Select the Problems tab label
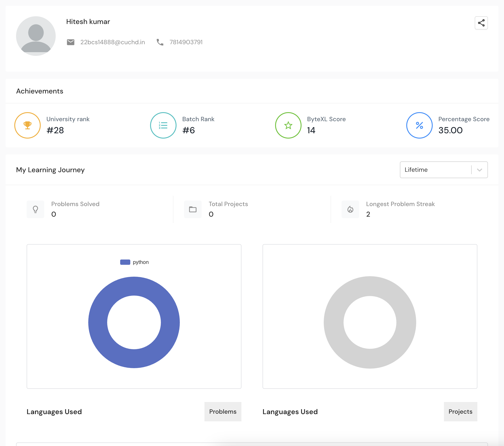The image size is (504, 446). point(223,411)
